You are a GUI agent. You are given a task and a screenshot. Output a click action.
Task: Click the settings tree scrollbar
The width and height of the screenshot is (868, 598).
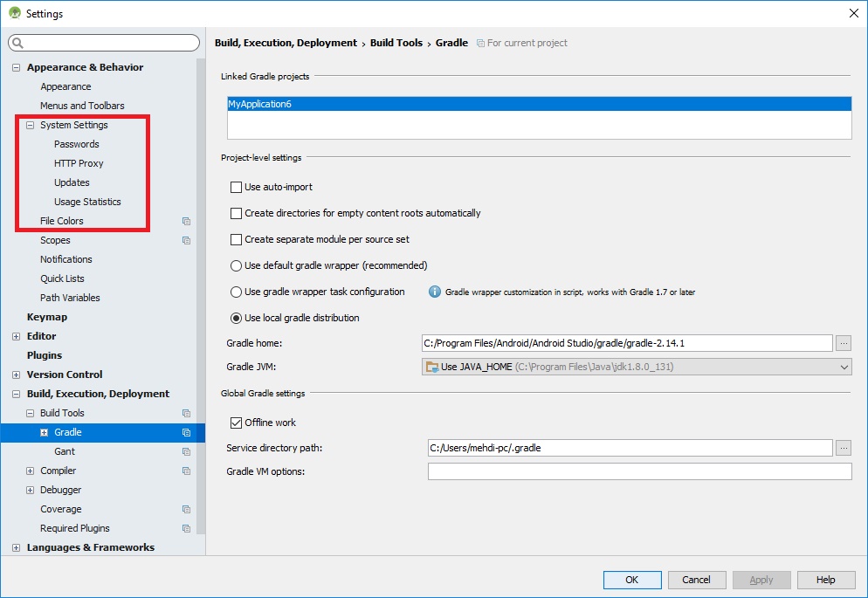(200, 295)
